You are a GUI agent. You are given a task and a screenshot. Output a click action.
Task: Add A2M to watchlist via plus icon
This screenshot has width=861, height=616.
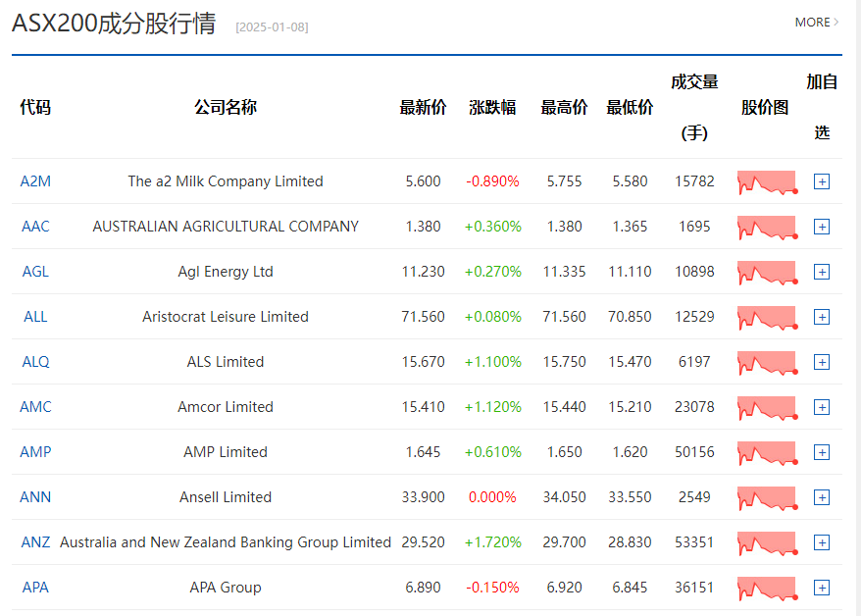(821, 181)
